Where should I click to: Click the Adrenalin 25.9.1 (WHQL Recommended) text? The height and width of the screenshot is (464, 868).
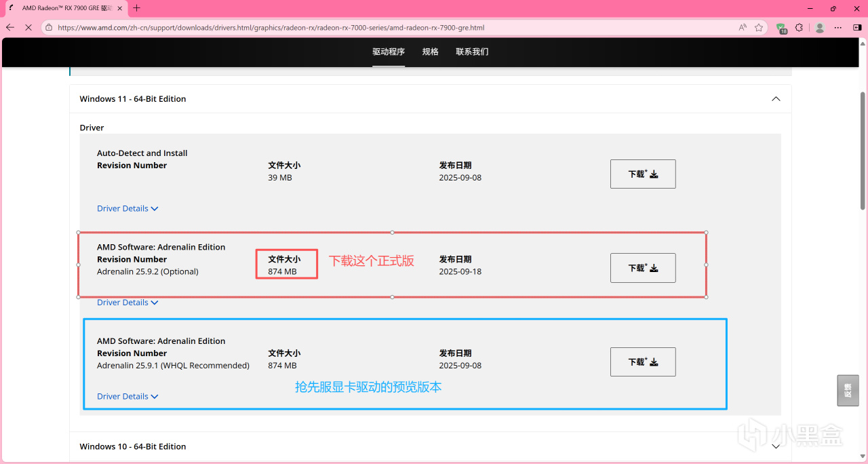pyautogui.click(x=173, y=366)
